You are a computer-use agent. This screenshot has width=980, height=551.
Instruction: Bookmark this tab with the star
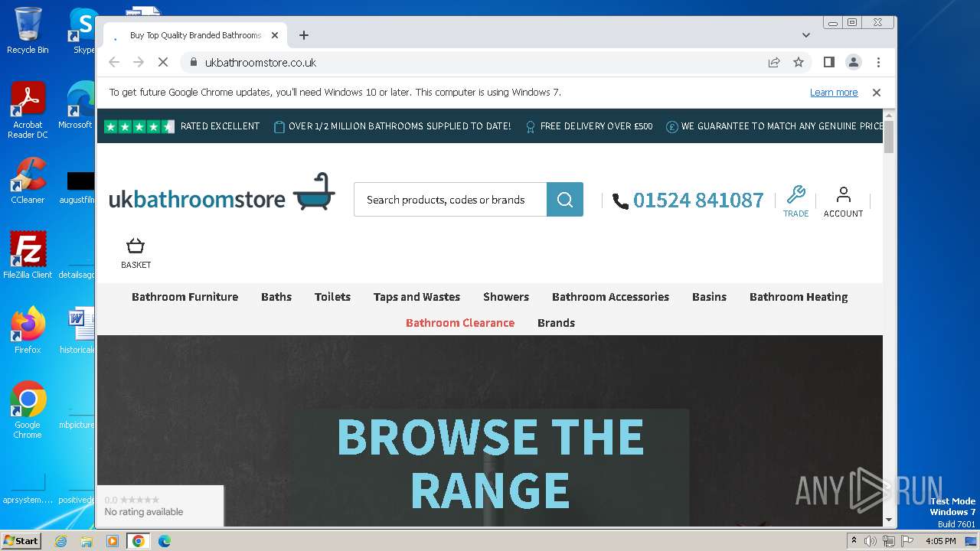(x=799, y=63)
